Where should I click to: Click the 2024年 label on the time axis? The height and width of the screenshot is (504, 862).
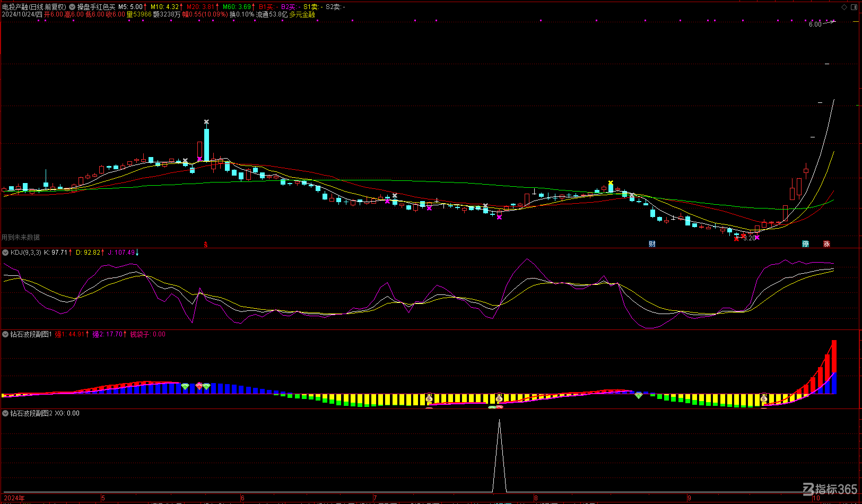click(x=14, y=498)
